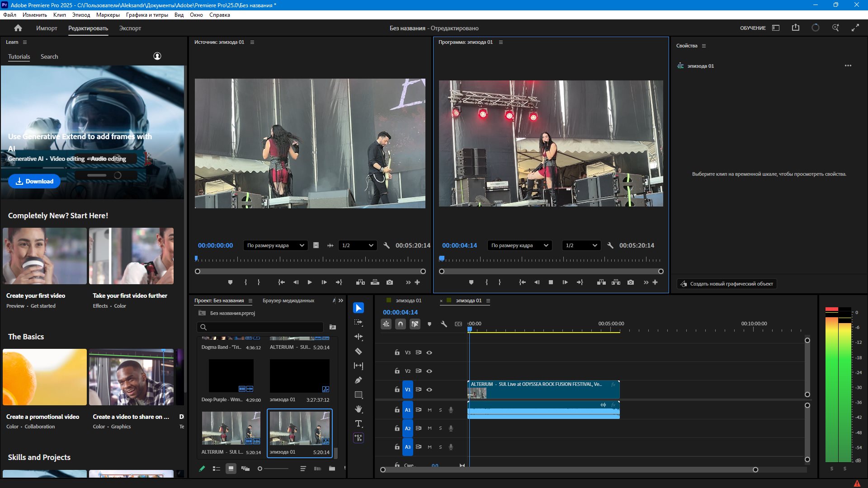The image size is (868, 488).
Task: Select the Ripple Edit tool
Action: point(359,337)
